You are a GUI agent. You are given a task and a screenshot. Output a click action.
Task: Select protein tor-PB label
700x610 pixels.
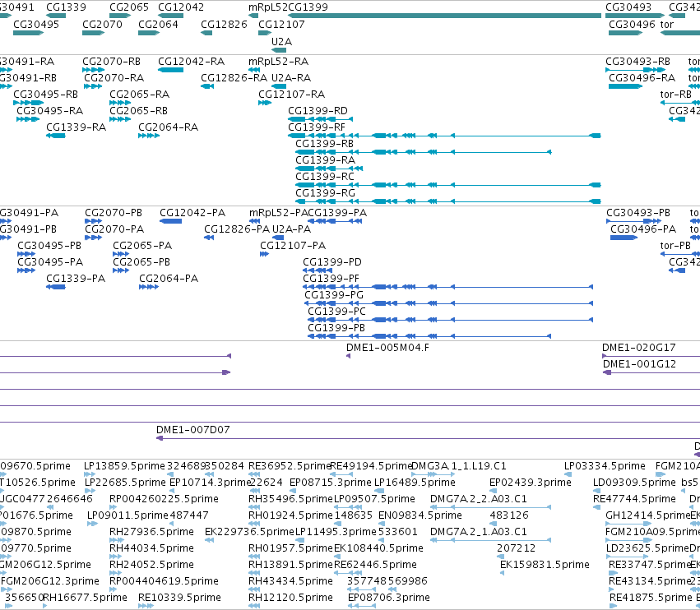[x=675, y=246]
